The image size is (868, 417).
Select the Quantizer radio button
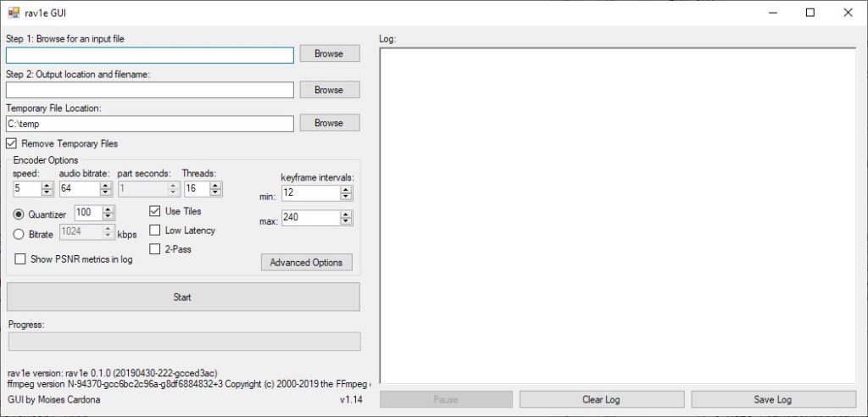(x=19, y=214)
